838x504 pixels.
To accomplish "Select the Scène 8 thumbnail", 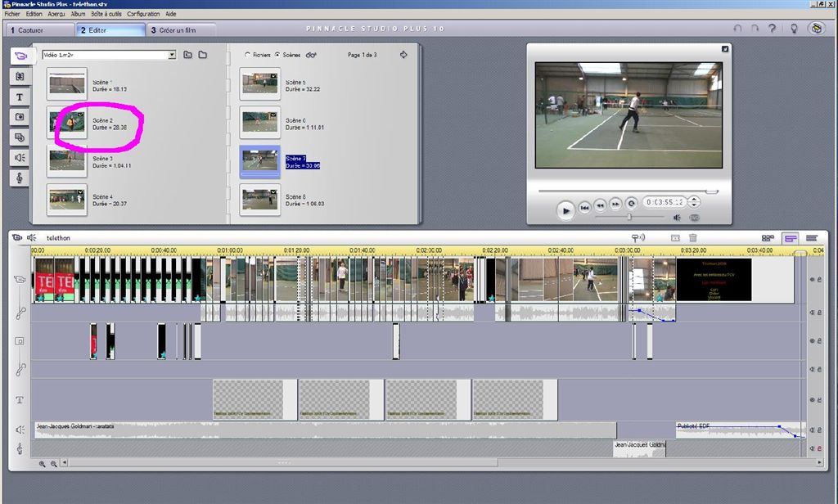I will pyautogui.click(x=259, y=200).
